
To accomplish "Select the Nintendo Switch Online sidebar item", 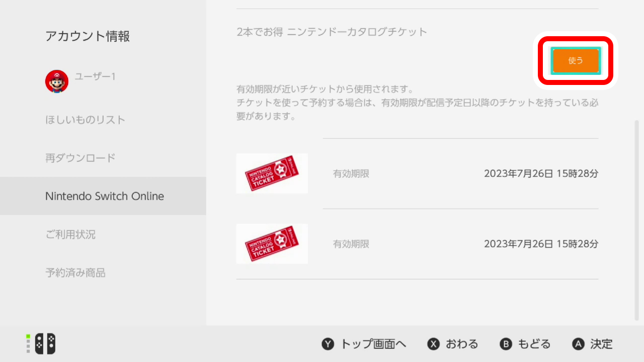I will 105,196.
